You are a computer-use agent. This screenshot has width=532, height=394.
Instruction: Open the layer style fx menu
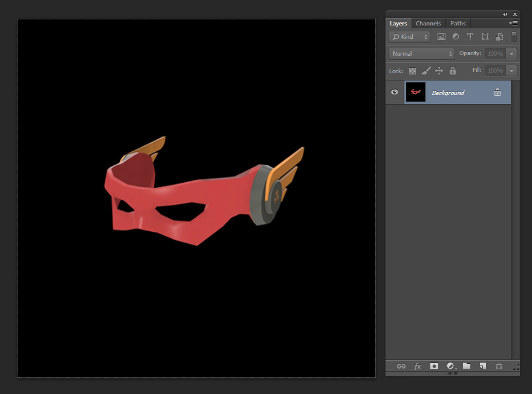pos(418,366)
